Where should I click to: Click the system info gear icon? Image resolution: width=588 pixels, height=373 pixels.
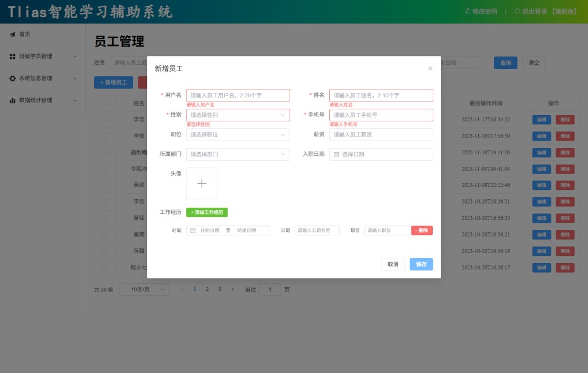coord(13,78)
